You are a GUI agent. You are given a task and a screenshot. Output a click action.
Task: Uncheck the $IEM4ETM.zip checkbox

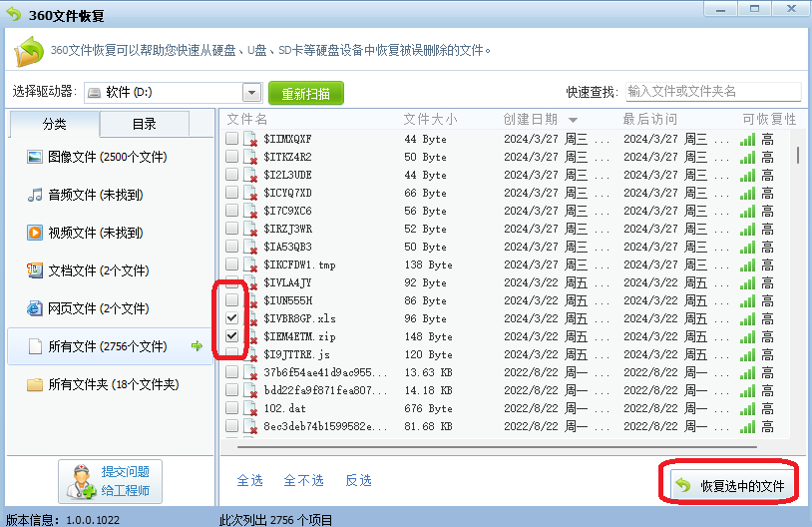[x=232, y=335]
